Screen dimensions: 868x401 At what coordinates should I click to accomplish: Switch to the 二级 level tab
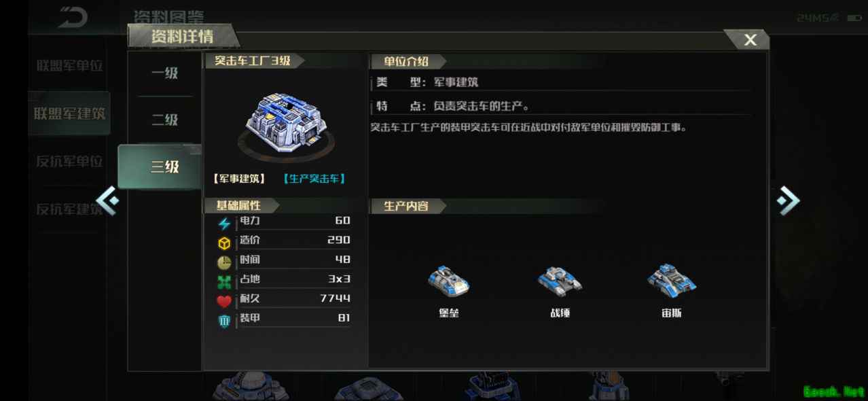coord(164,120)
